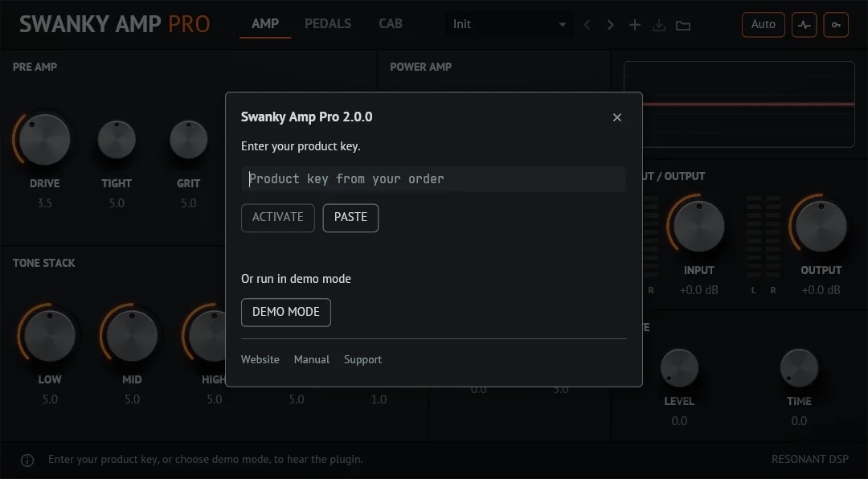This screenshot has width=868, height=479.
Task: Open the Manual link
Action: (x=312, y=359)
